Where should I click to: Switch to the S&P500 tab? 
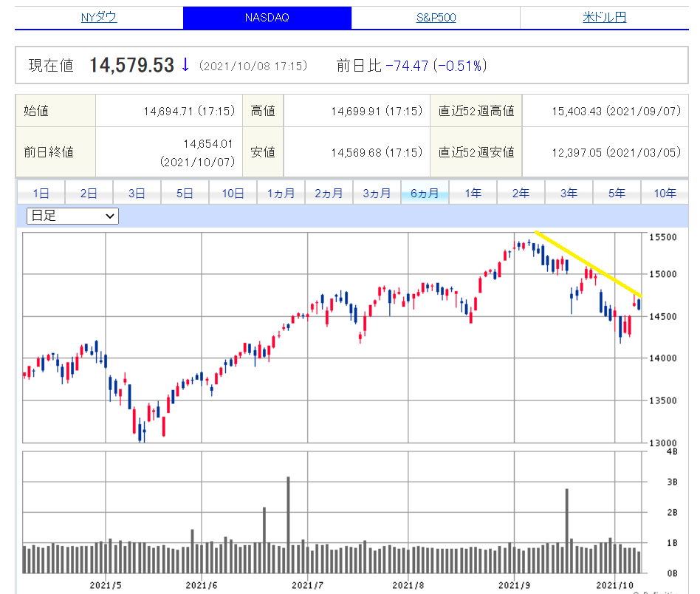click(436, 18)
